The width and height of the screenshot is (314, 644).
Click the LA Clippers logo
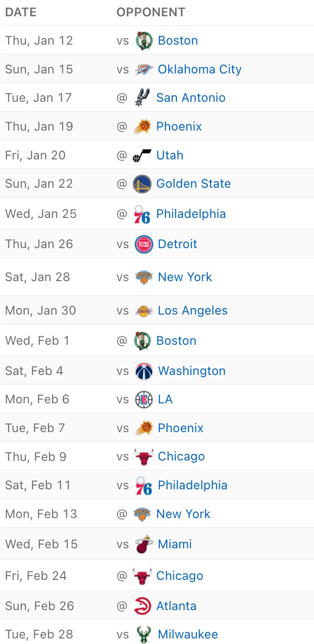tap(144, 399)
